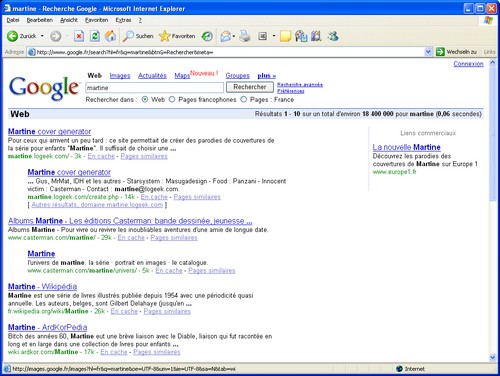
Task: Open Pages similaires for wiki.ardkor.com result
Action: (x=157, y=352)
